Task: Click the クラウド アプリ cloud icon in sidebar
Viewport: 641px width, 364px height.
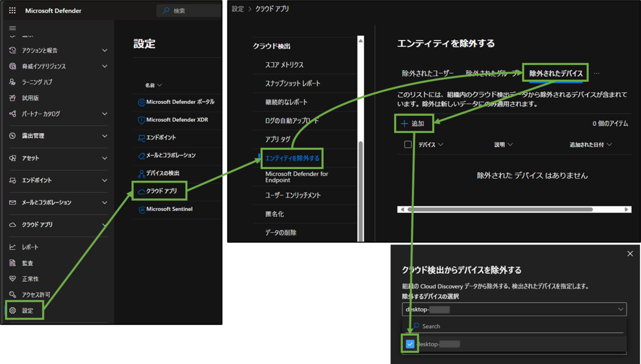Action: tap(13, 225)
